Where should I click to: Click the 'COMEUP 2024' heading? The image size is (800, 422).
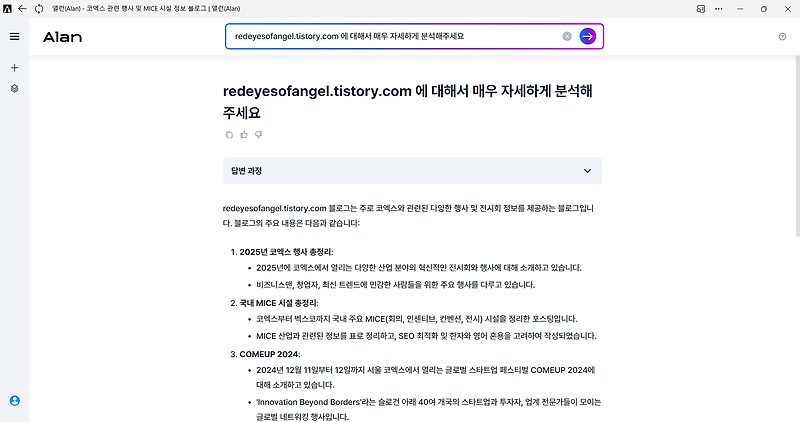(x=270, y=354)
